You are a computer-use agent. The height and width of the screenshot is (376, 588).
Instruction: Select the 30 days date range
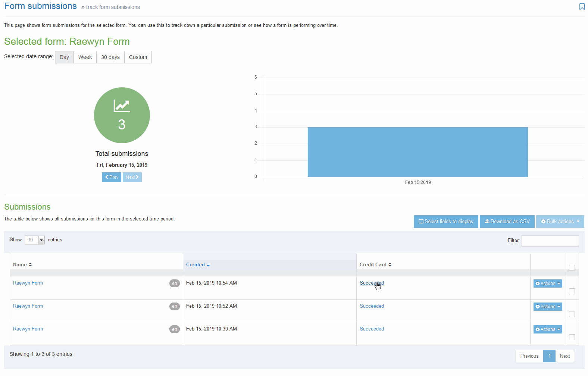coord(110,57)
